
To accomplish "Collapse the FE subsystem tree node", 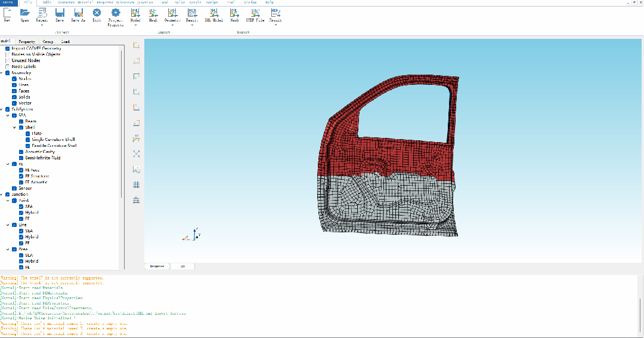I will coord(8,164).
